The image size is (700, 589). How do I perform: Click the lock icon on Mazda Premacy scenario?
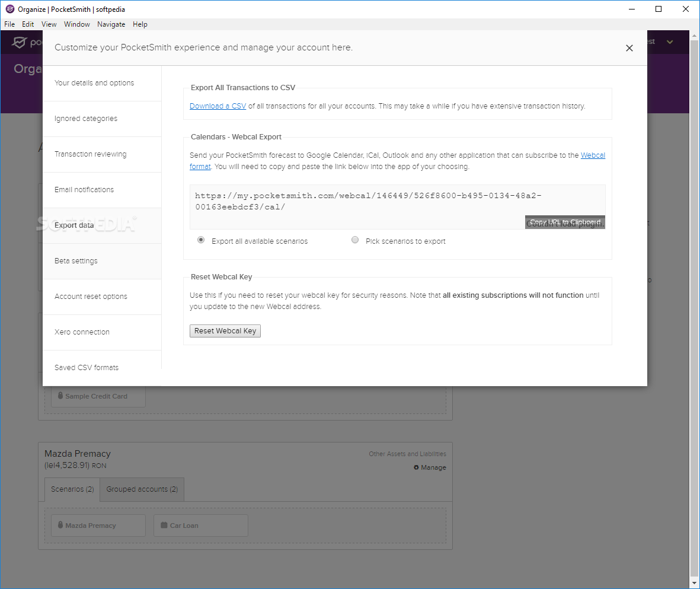tap(60, 525)
